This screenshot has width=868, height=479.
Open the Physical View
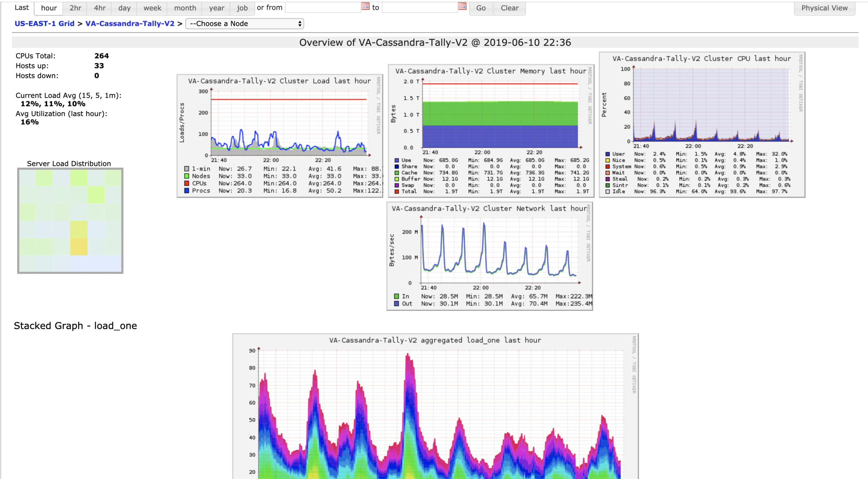tap(824, 8)
